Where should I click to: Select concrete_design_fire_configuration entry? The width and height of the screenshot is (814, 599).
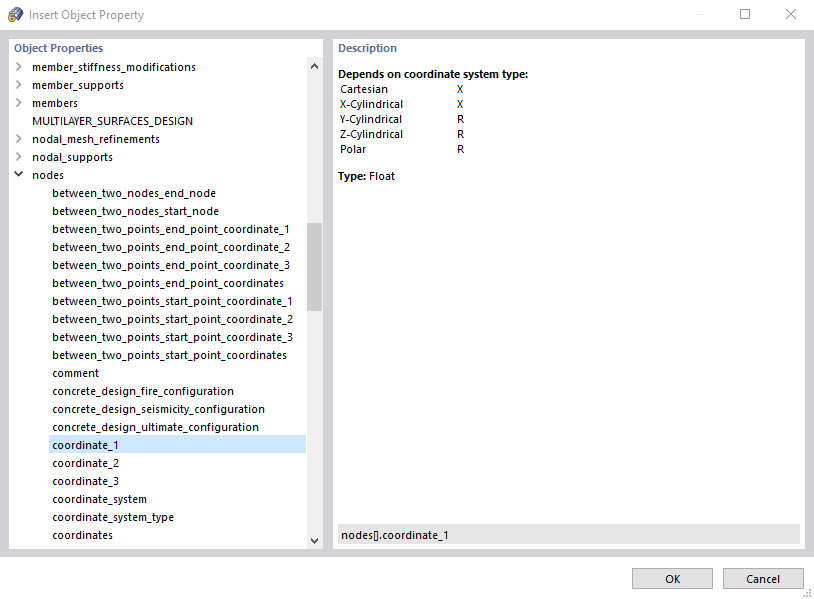click(x=143, y=391)
